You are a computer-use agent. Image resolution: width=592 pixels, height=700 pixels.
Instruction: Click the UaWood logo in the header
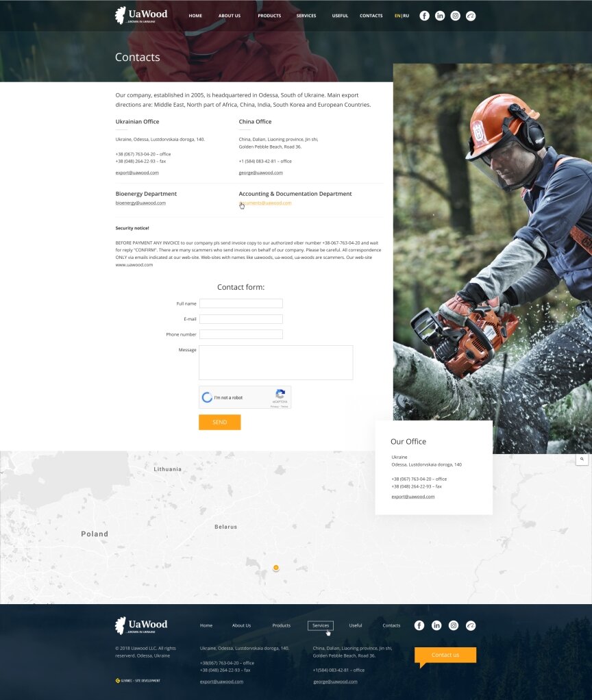[x=141, y=16]
